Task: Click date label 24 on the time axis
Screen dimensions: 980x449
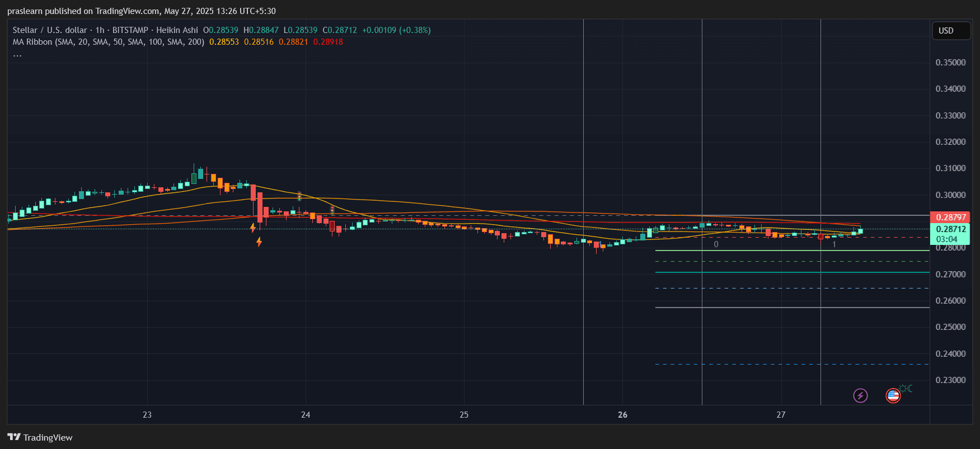Action: (x=306, y=415)
